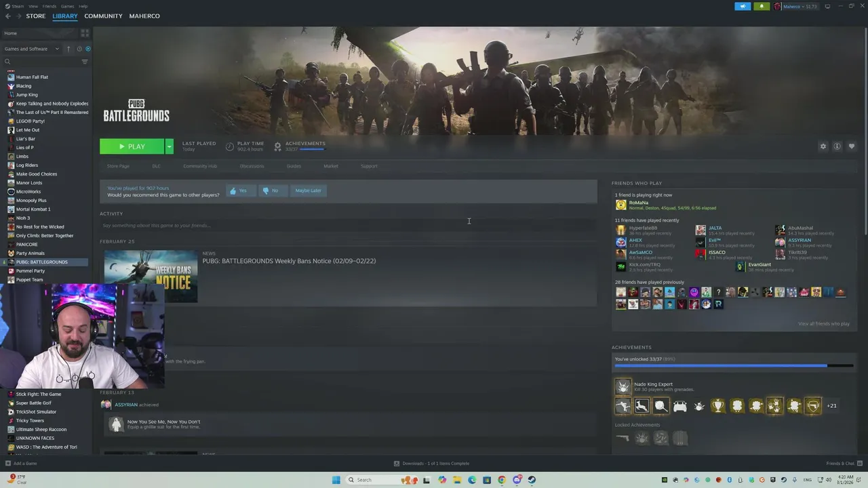The width and height of the screenshot is (868, 488).
Task: Show the +21 more achievements
Action: point(831,406)
